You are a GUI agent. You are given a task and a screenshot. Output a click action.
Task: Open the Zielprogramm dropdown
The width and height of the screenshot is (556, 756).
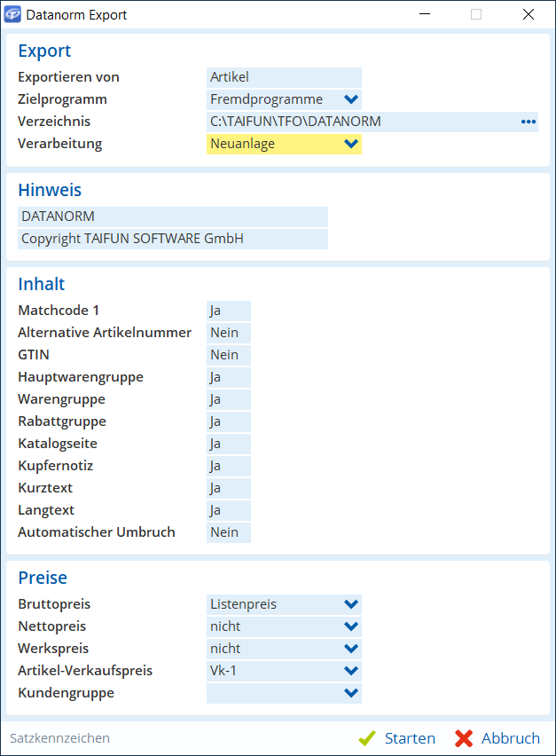(x=350, y=99)
